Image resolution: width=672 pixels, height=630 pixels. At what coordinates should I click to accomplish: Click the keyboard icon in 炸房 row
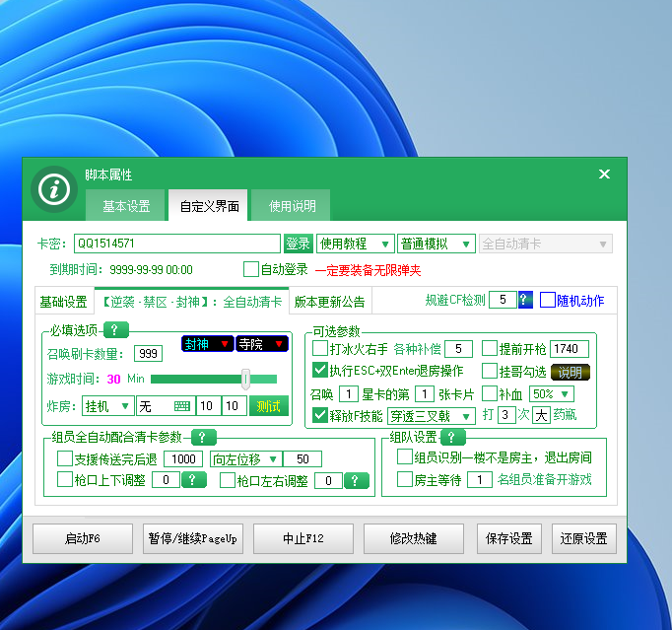tap(181, 406)
